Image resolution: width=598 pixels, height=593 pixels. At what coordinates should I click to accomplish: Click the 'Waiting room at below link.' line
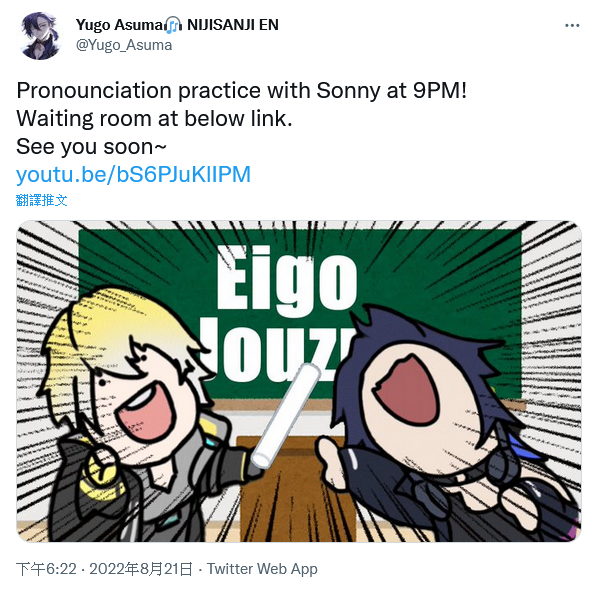pyautogui.click(x=154, y=119)
